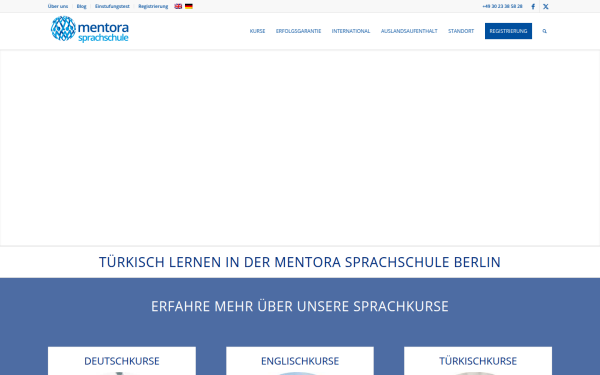The height and width of the screenshot is (375, 600).
Task: Open the Standort menu item
Action: pos(461,31)
